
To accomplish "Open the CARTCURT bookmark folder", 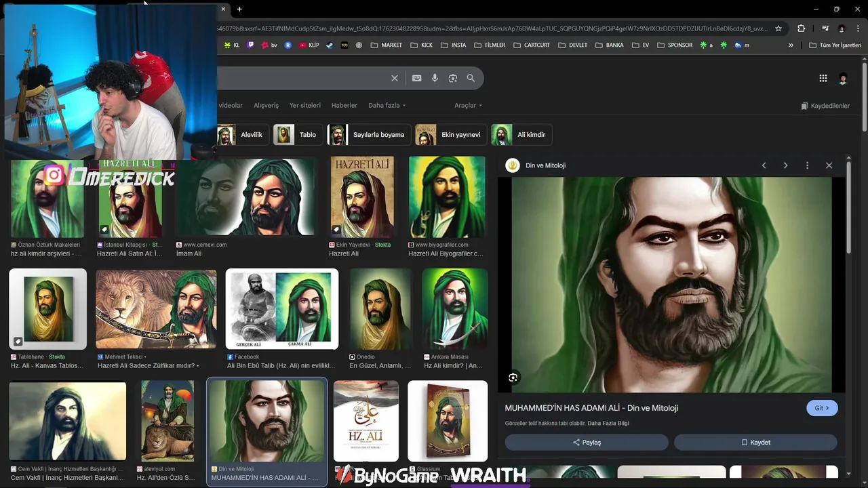I will (x=532, y=45).
